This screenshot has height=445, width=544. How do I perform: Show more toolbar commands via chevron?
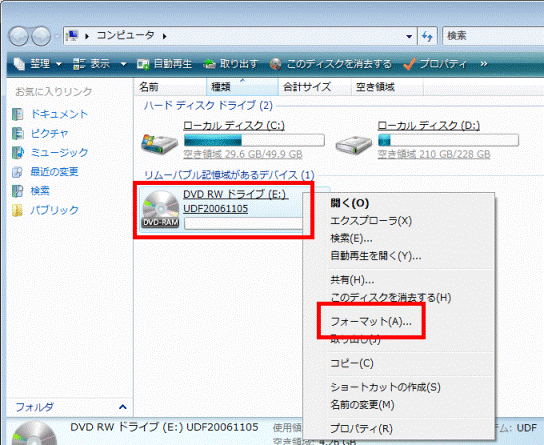[x=484, y=64]
